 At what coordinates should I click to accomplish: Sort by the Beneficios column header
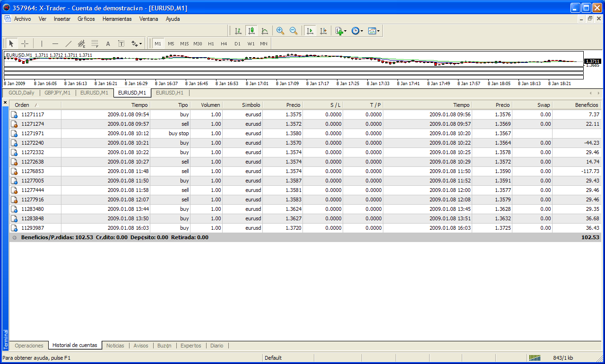587,105
